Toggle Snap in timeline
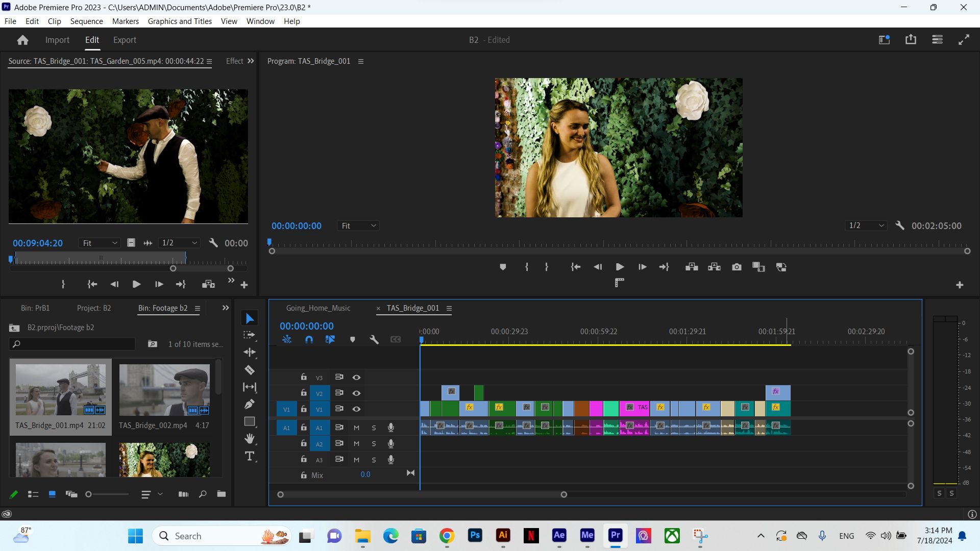This screenshot has height=551, width=980. coord(309,339)
